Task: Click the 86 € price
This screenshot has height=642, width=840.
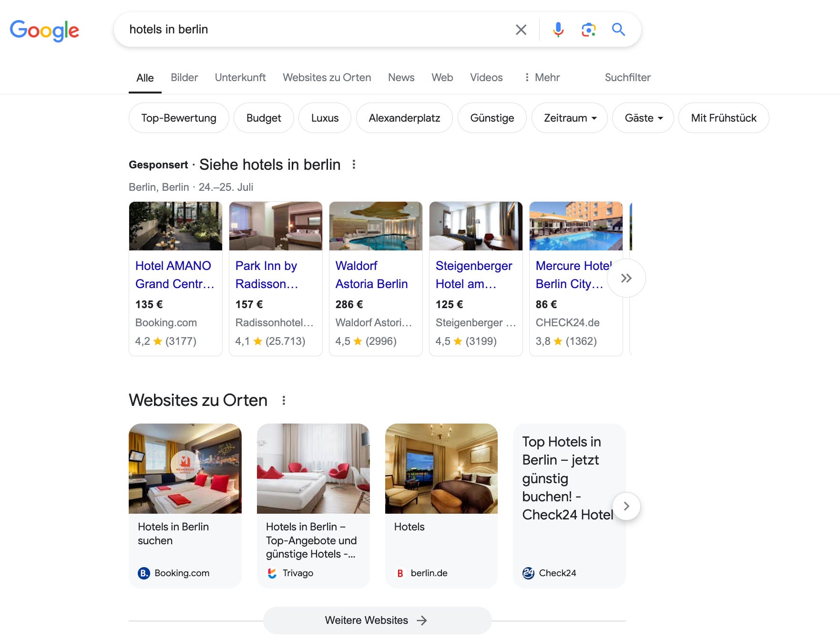Action: pos(546,304)
